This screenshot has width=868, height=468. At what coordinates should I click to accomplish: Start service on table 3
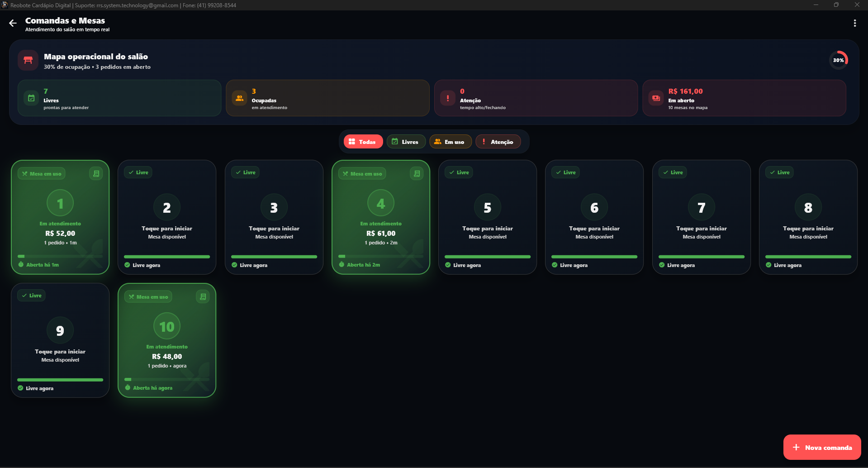pyautogui.click(x=274, y=217)
